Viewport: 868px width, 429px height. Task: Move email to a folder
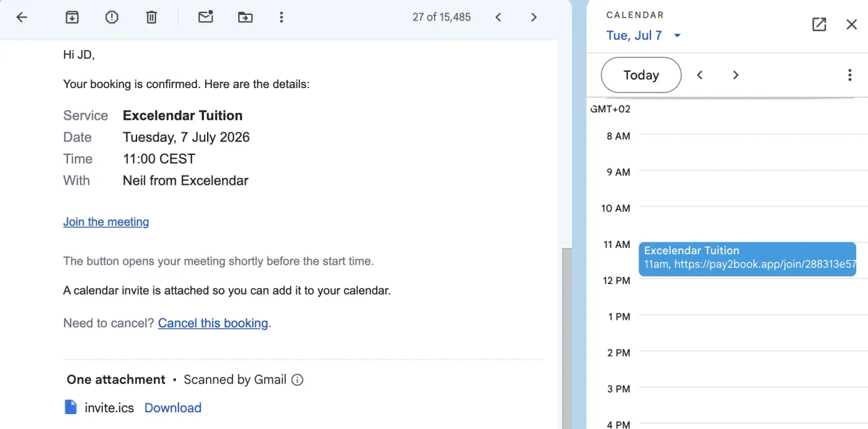246,17
